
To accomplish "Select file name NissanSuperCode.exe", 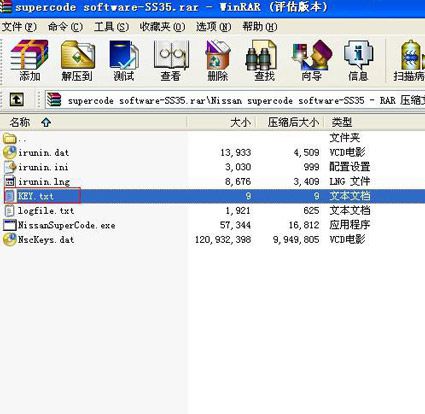I will 67,225.
